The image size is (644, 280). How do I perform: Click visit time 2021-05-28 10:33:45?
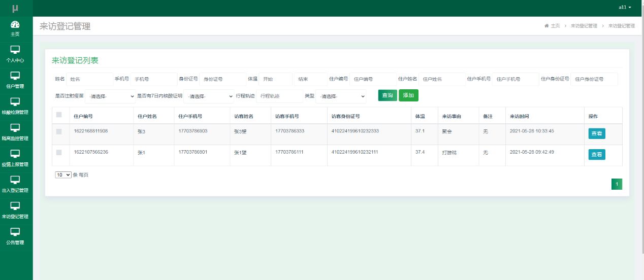(532, 131)
